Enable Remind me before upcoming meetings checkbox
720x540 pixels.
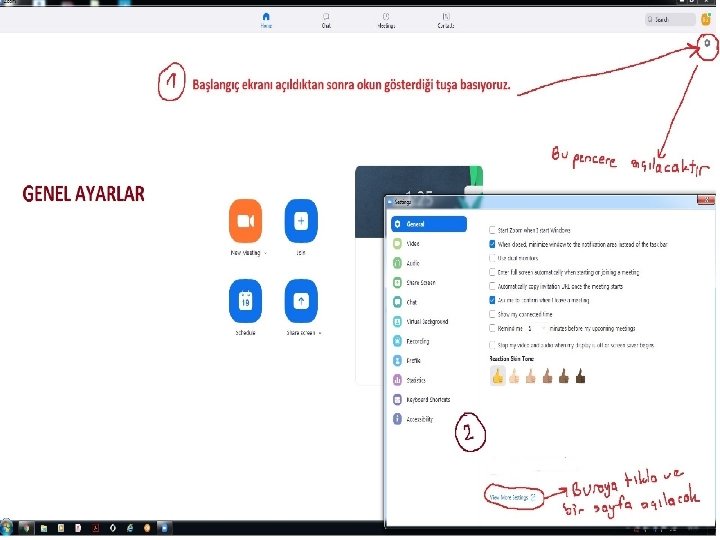click(492, 328)
